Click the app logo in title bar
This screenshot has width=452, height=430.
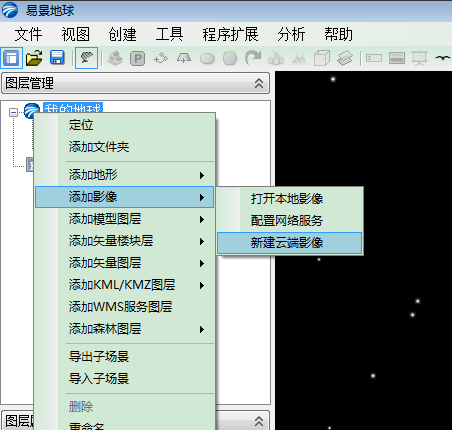pos(10,10)
